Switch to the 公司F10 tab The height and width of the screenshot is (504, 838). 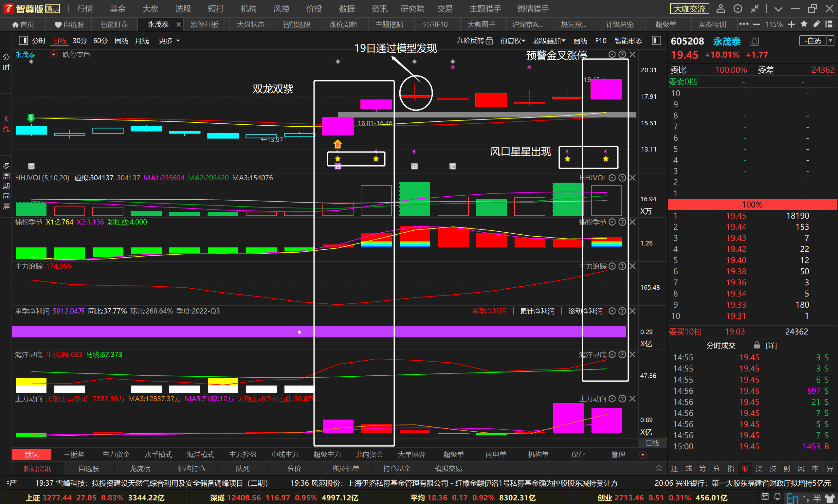point(435,24)
